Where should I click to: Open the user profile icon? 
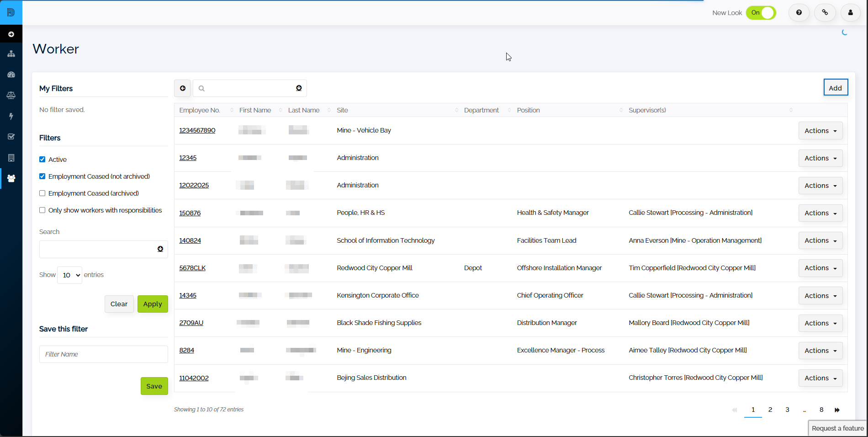850,13
